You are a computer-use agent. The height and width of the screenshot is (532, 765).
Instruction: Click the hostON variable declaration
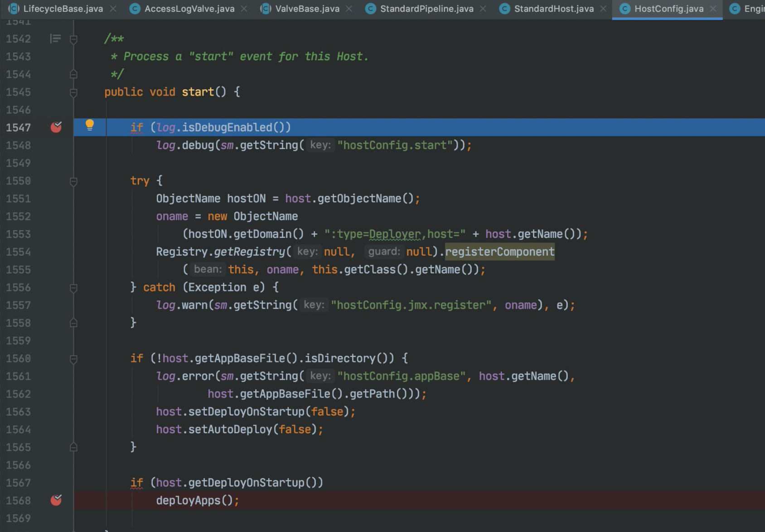coord(246,198)
